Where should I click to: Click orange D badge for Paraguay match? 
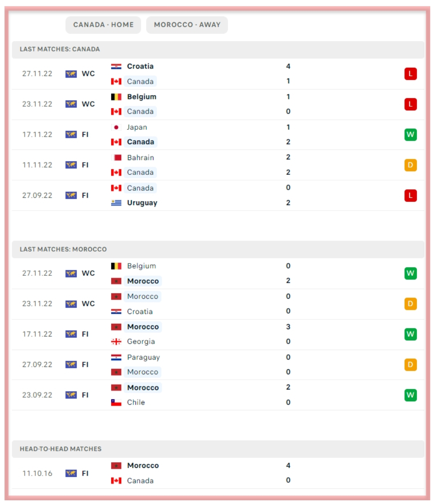410,364
